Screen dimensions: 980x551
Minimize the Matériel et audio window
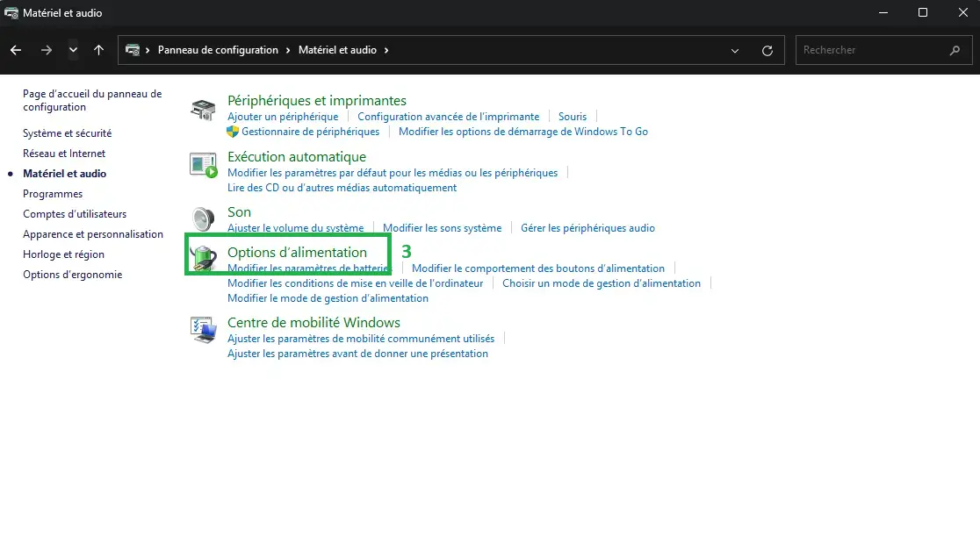pos(883,12)
